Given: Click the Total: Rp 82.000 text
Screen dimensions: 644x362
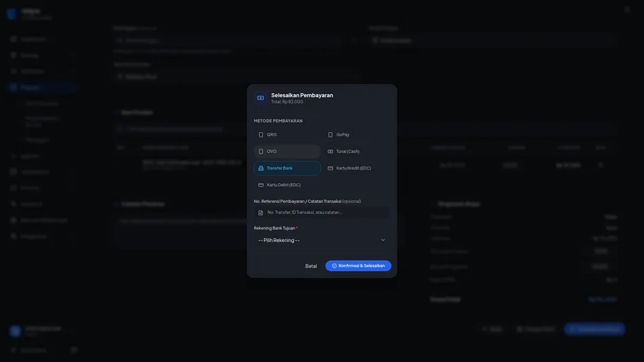Looking at the screenshot, I should click(287, 102).
